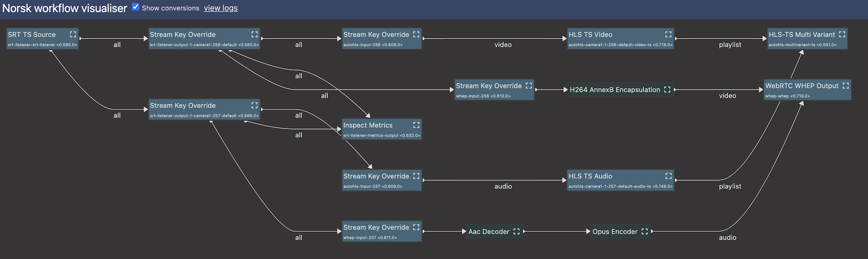868x259 pixels.
Task: Click the autohls-camera1-1-257-default-audio-ts identifier
Action: (x=621, y=187)
